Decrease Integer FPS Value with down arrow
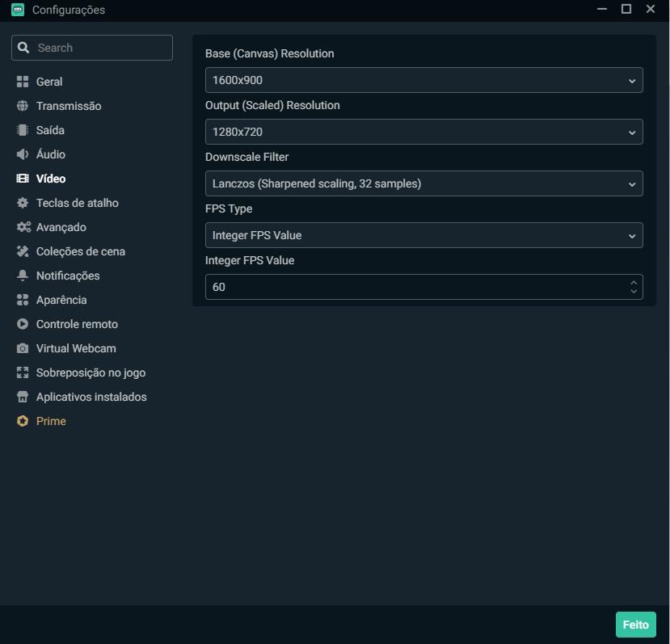The height and width of the screenshot is (644, 670). 634,291
